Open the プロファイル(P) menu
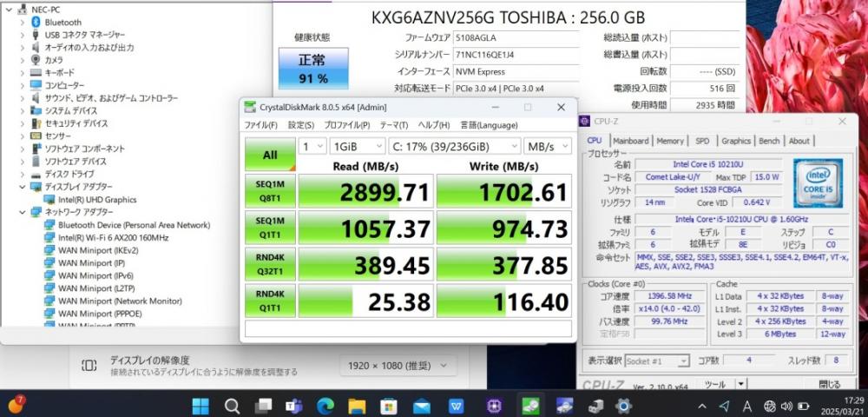868x417 pixels. (x=347, y=125)
